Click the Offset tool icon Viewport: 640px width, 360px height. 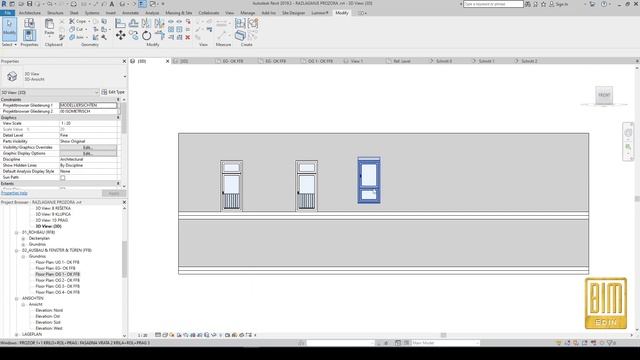click(x=133, y=23)
